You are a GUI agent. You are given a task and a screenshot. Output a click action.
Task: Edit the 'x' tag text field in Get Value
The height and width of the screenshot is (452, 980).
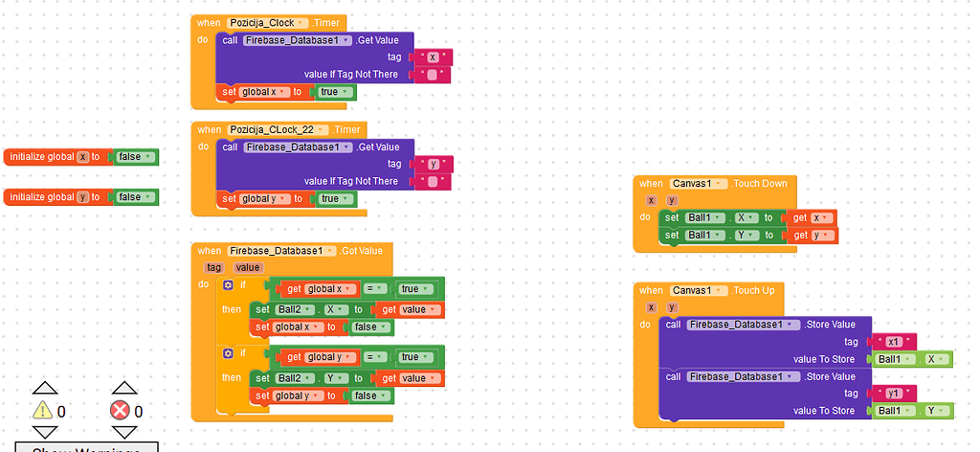tap(434, 57)
